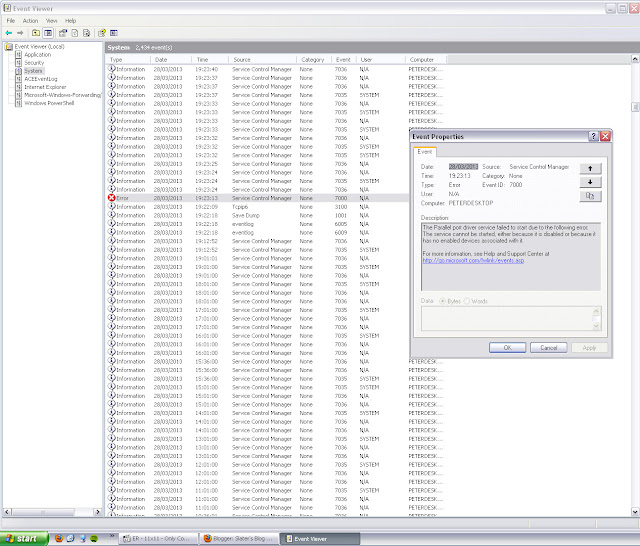Select the Bytes radio button
The height and width of the screenshot is (546, 640).
pos(442,301)
